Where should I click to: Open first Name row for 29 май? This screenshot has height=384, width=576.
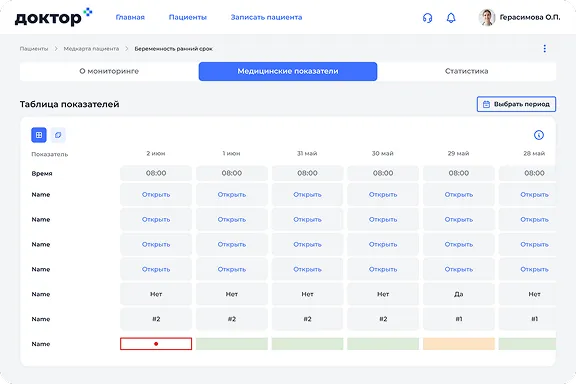coord(458,194)
